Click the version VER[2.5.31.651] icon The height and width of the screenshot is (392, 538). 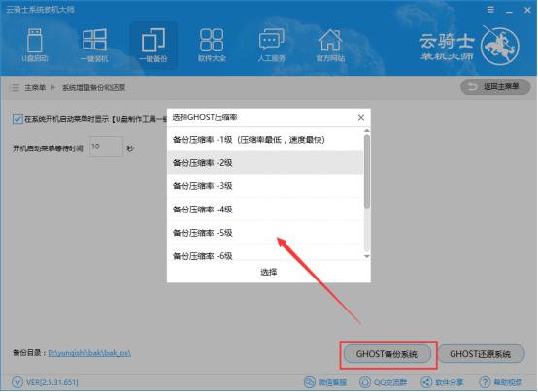tap(17, 382)
